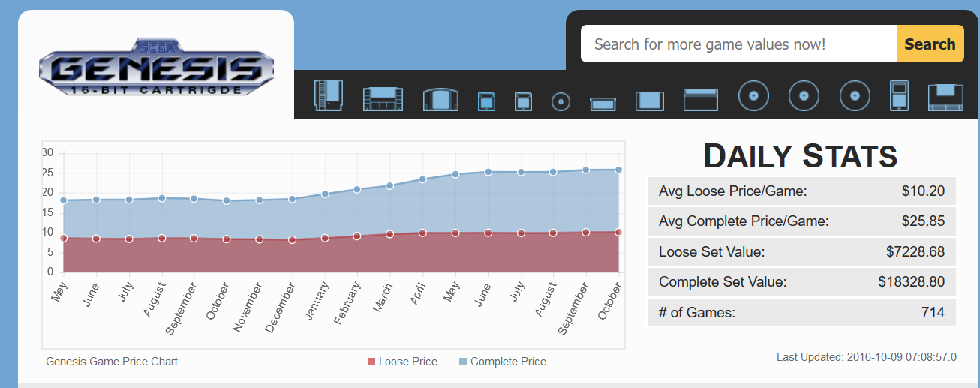This screenshot has width=980, height=388.
Task: Click the January point on Complete Price line
Action: [x=325, y=194]
